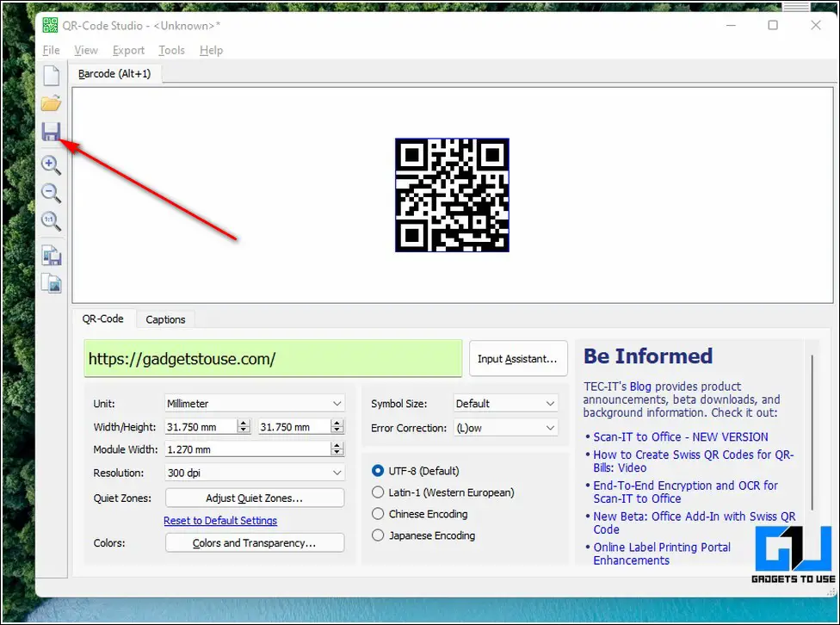Screen dimensions: 840x625
Task: Switch to the Barcode (Alt+1) tab
Action: click(x=114, y=73)
